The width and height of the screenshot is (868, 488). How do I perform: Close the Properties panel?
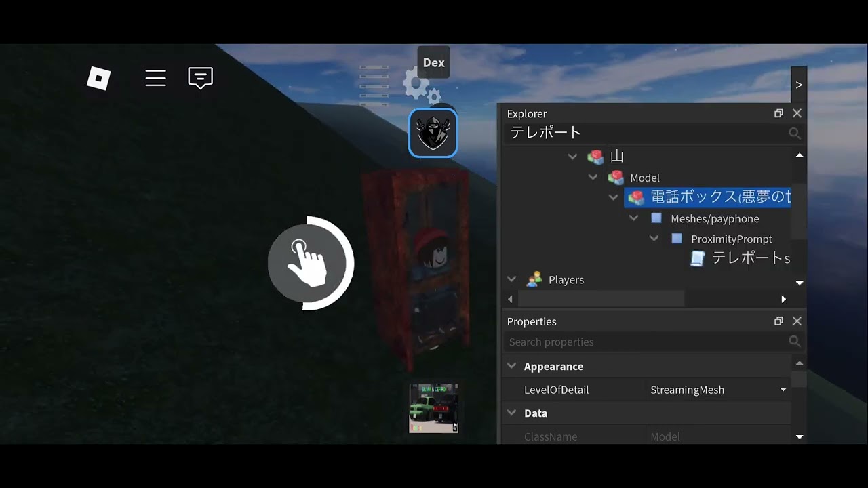pyautogui.click(x=797, y=321)
